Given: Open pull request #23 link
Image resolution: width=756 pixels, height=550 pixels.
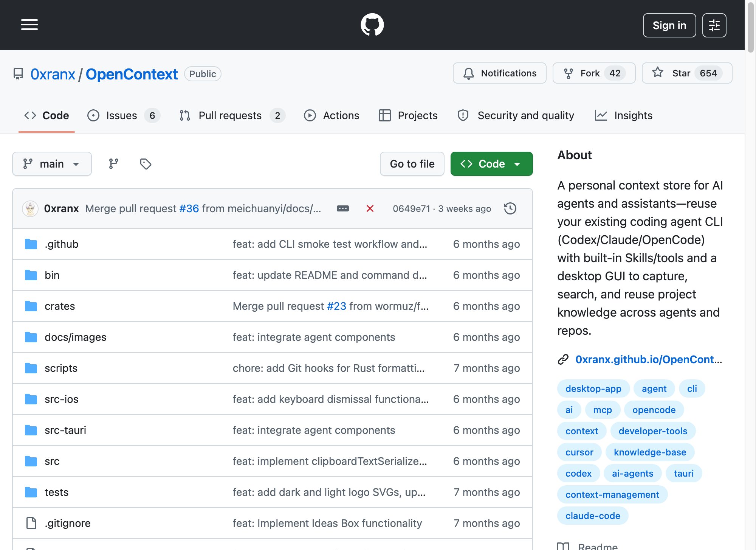Looking at the screenshot, I should click(x=336, y=306).
